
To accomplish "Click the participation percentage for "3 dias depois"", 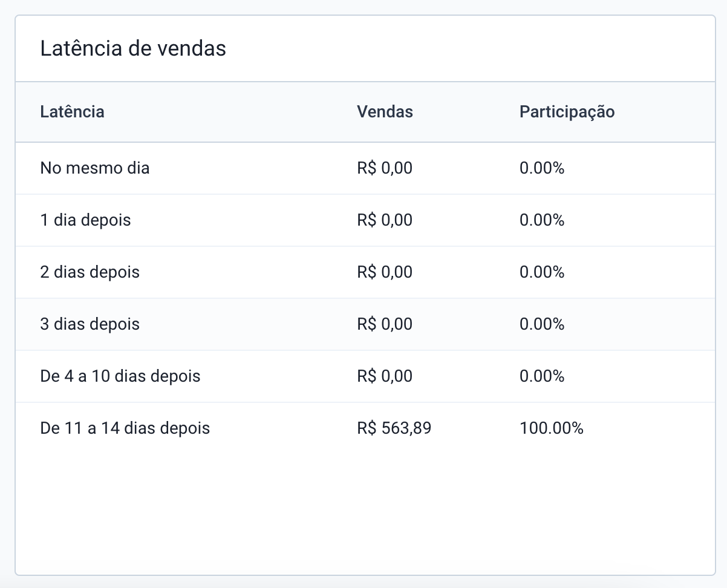I will coord(541,324).
